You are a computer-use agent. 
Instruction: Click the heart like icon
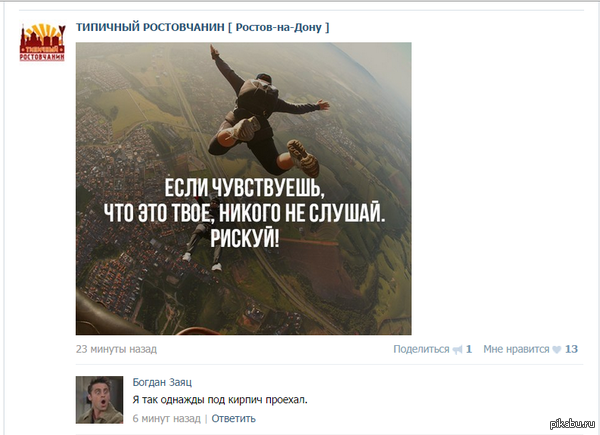tap(557, 350)
